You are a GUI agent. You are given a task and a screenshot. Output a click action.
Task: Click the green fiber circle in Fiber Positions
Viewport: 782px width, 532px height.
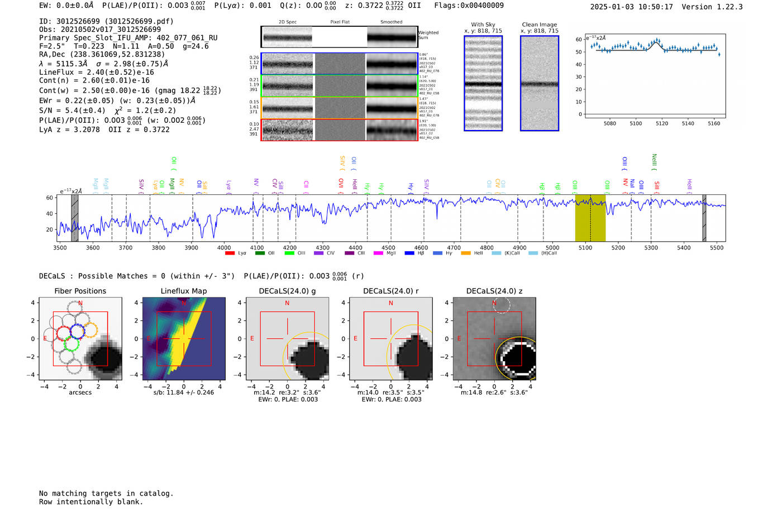click(x=71, y=343)
